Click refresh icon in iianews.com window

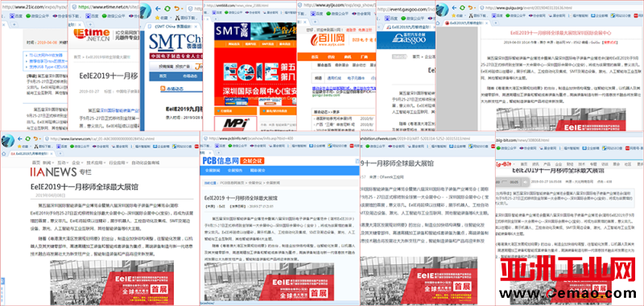pos(28,139)
